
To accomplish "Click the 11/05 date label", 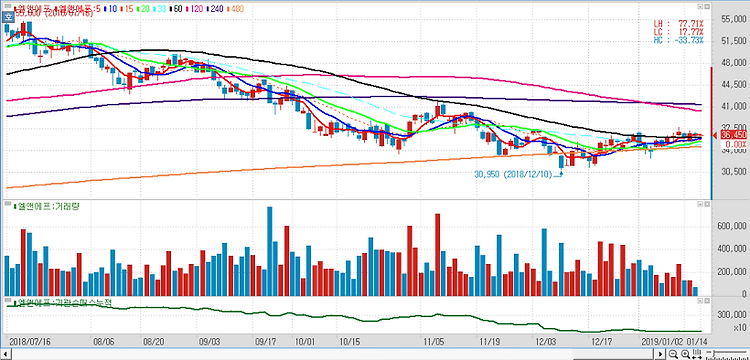I will point(433,342).
